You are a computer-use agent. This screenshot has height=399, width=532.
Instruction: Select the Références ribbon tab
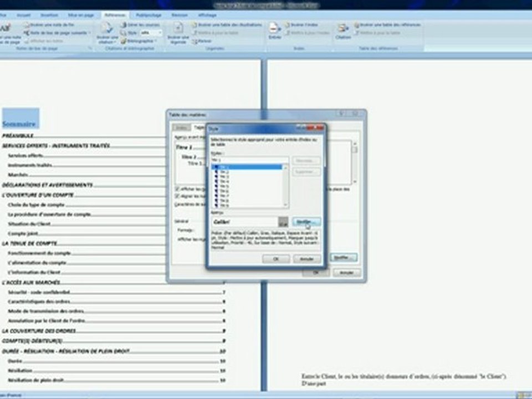click(115, 16)
